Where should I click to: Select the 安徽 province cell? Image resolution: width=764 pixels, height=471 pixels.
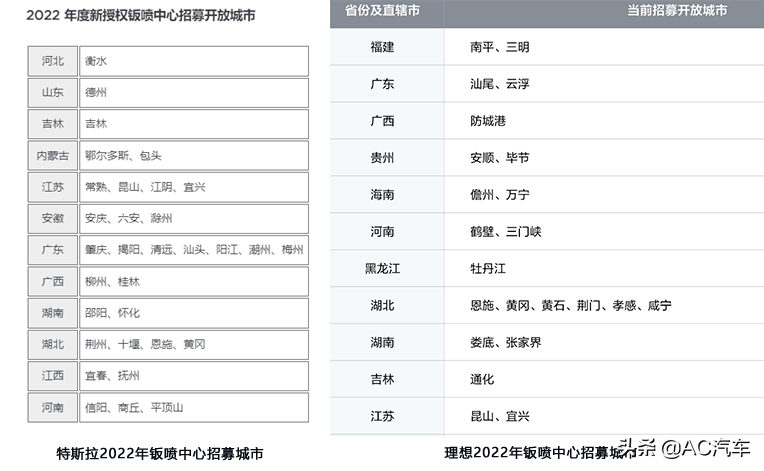pos(53,218)
